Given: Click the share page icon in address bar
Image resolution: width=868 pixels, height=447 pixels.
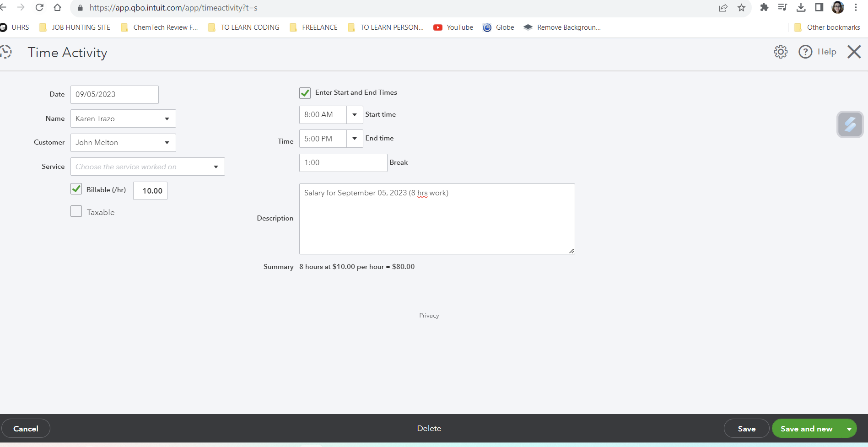Looking at the screenshot, I should pos(723,8).
